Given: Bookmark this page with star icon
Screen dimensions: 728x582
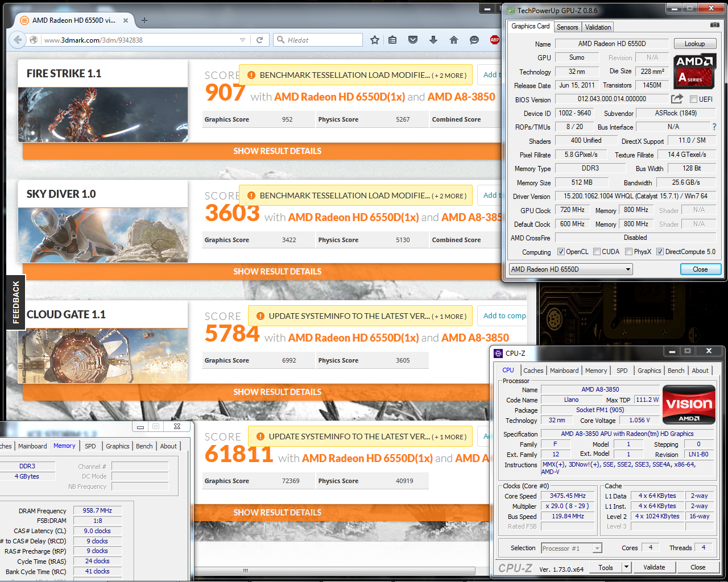Looking at the screenshot, I should [374, 40].
